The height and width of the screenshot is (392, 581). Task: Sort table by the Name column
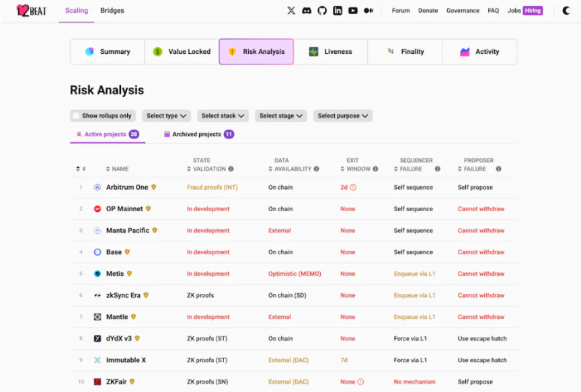[x=117, y=169]
